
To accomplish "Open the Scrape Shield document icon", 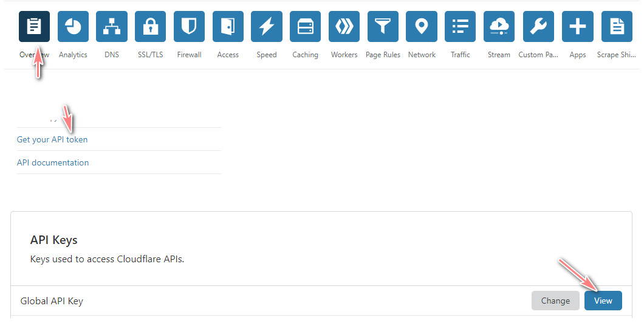I will coord(616,27).
